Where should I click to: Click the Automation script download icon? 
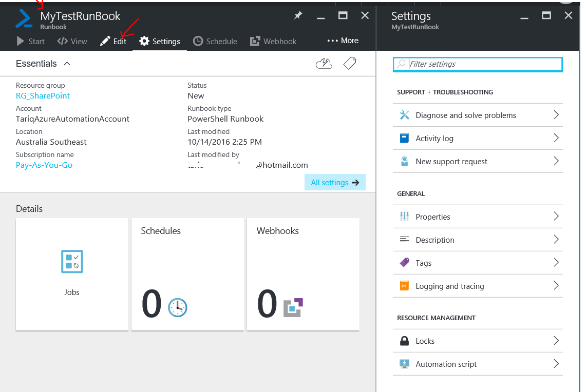(x=404, y=364)
